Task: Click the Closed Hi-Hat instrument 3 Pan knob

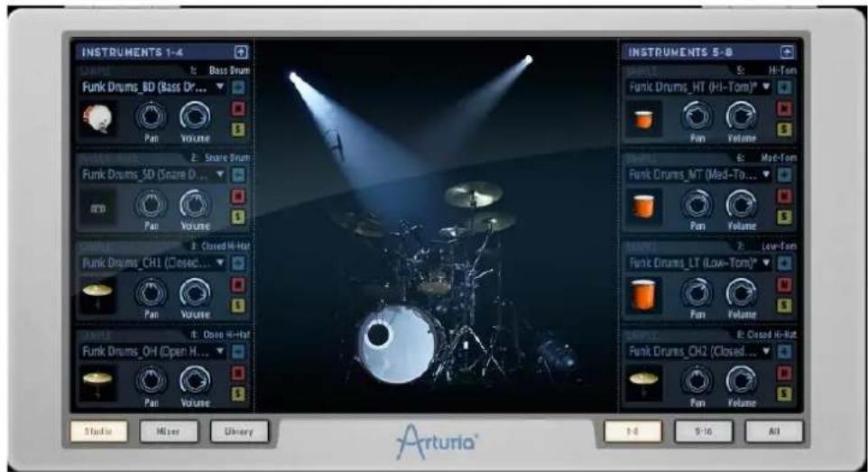Action: 151,292
